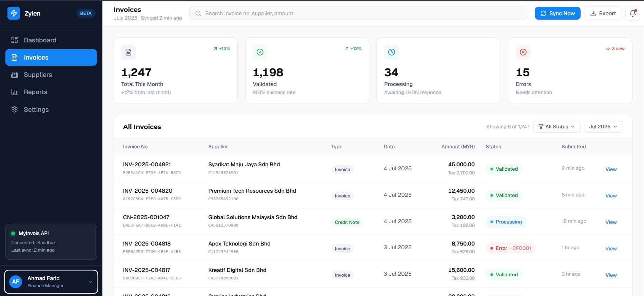The height and width of the screenshot is (296, 644).
Task: Click Kreatif Digital Sdn Bhd supplier
Action: pos(237,270)
